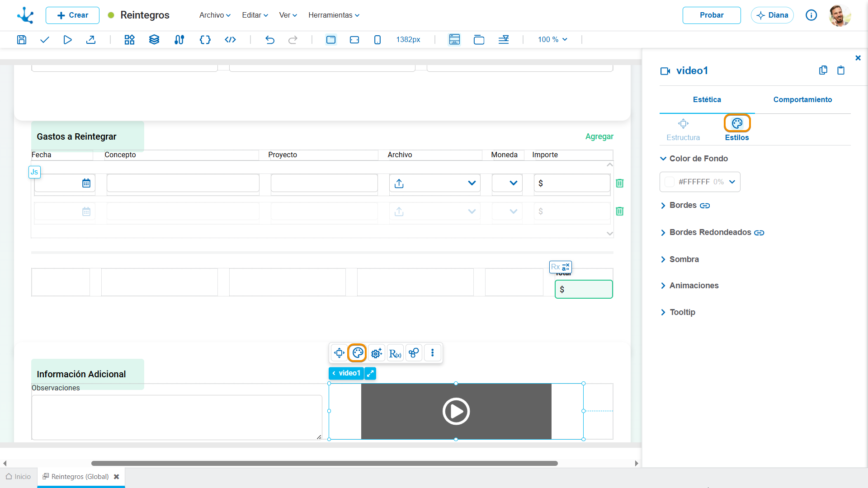Close the video1 properties panel
Viewport: 868px width, 488px height.
[x=858, y=58]
